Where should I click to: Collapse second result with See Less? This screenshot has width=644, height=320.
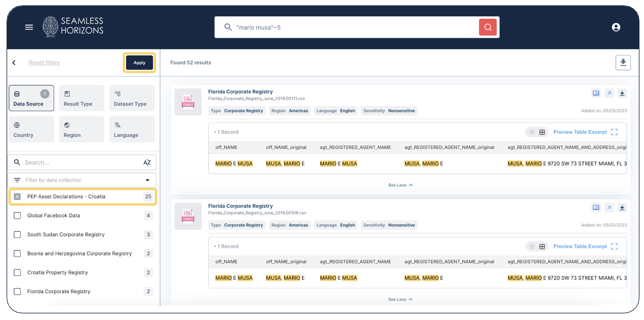click(400, 299)
